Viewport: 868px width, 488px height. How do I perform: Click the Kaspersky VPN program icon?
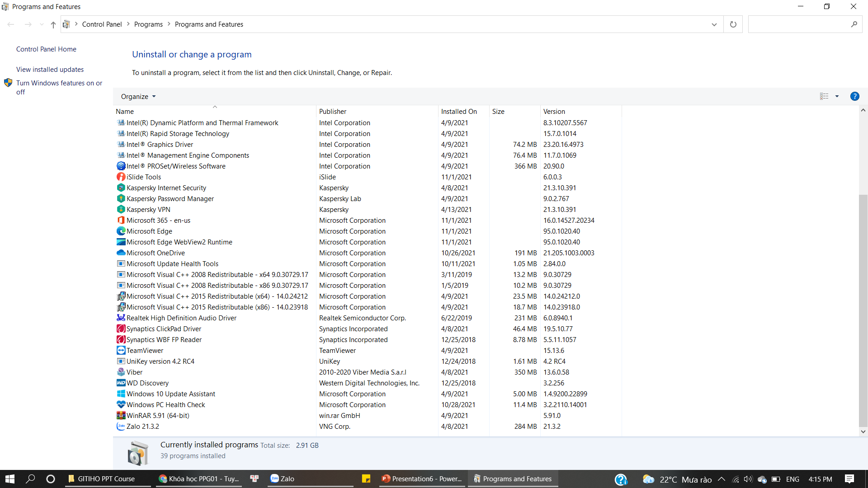tap(121, 209)
